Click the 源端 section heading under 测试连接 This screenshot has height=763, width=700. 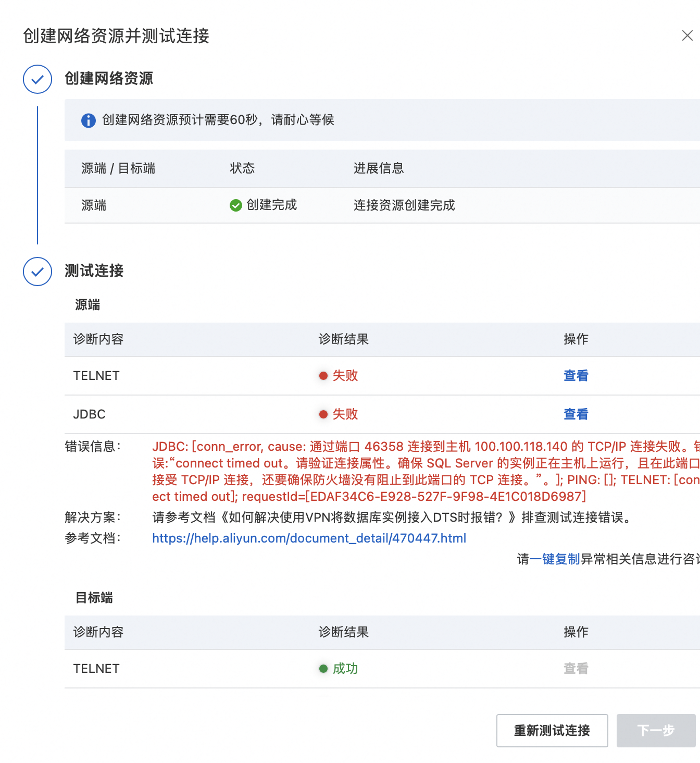click(87, 305)
